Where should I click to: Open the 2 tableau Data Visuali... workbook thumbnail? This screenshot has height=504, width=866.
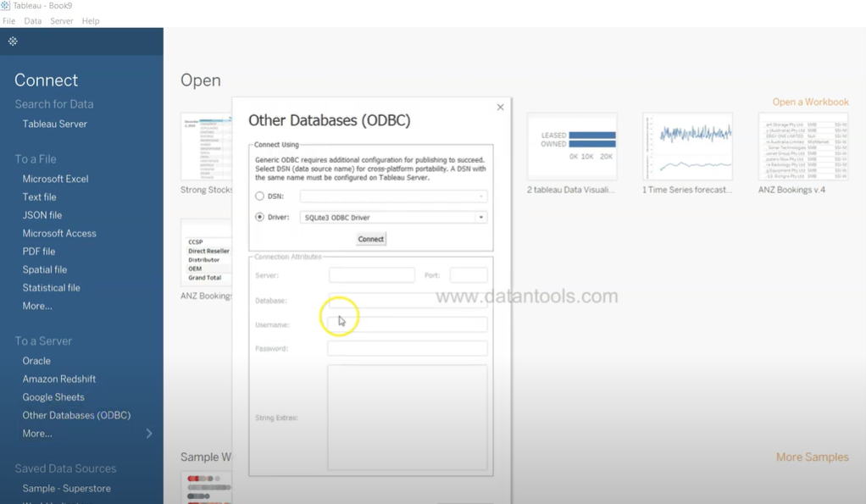click(572, 147)
